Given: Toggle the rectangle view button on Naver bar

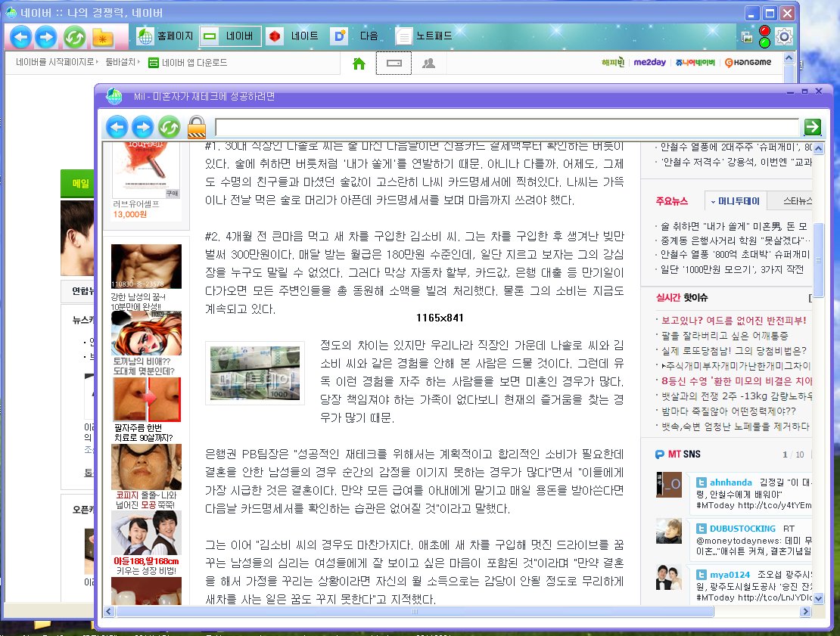Looking at the screenshot, I should [x=394, y=64].
